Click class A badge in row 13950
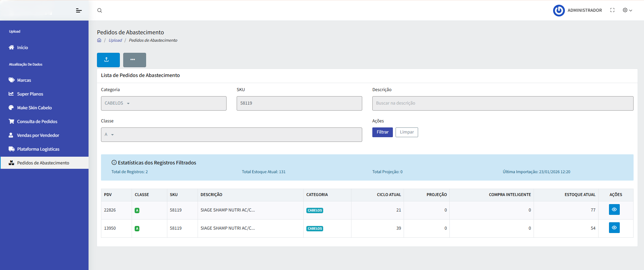The image size is (644, 270). 137,229
